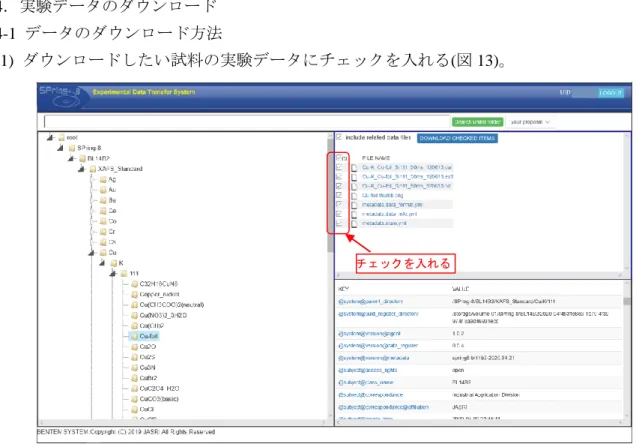Toggle checkbox for metadata.main.yml
The width and height of the screenshot is (639, 447).
pos(339,223)
